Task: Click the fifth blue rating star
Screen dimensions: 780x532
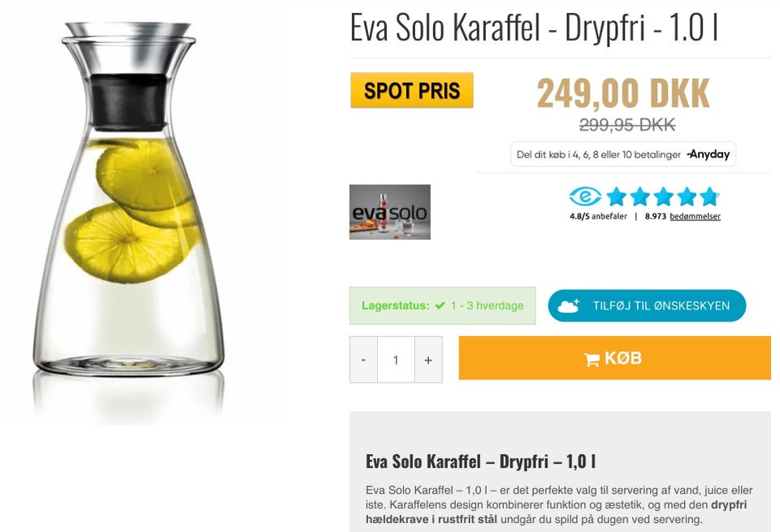Action: pos(710,197)
